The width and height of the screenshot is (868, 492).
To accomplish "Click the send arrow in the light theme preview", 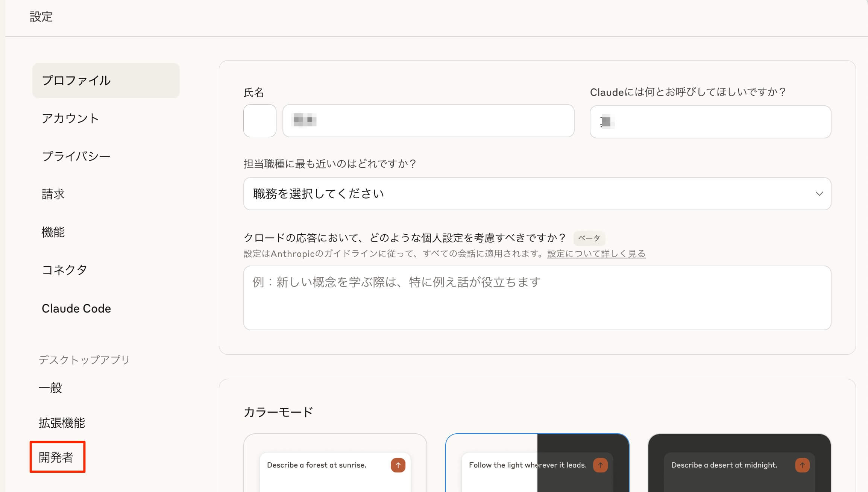I will (x=398, y=465).
